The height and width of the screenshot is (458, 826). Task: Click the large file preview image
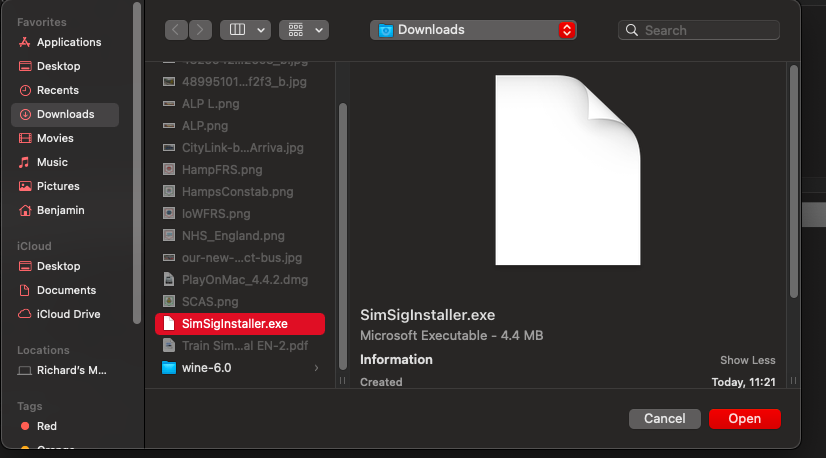point(568,170)
